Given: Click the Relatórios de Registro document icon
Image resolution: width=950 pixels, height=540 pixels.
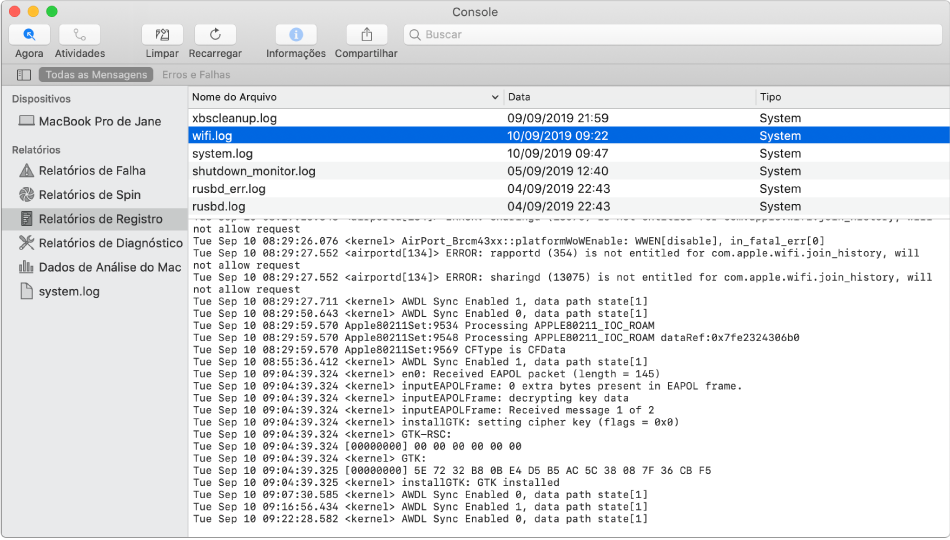Looking at the screenshot, I should (x=26, y=218).
